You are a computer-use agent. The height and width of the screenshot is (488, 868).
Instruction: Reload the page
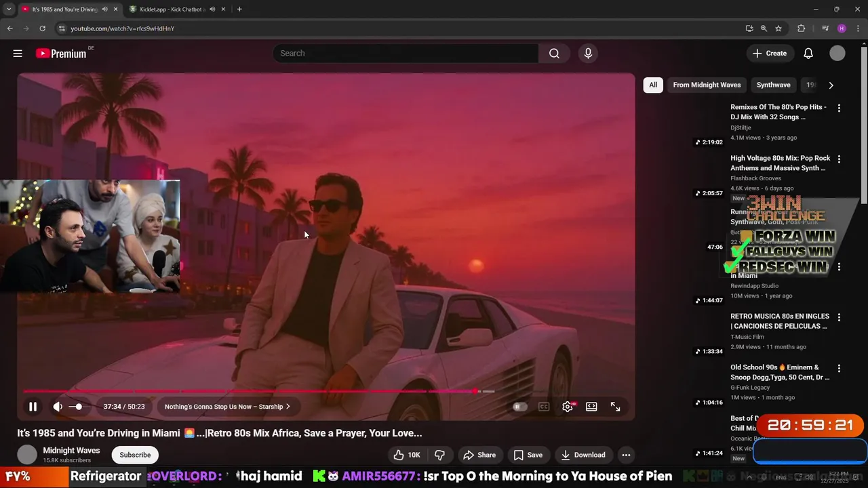(42, 28)
